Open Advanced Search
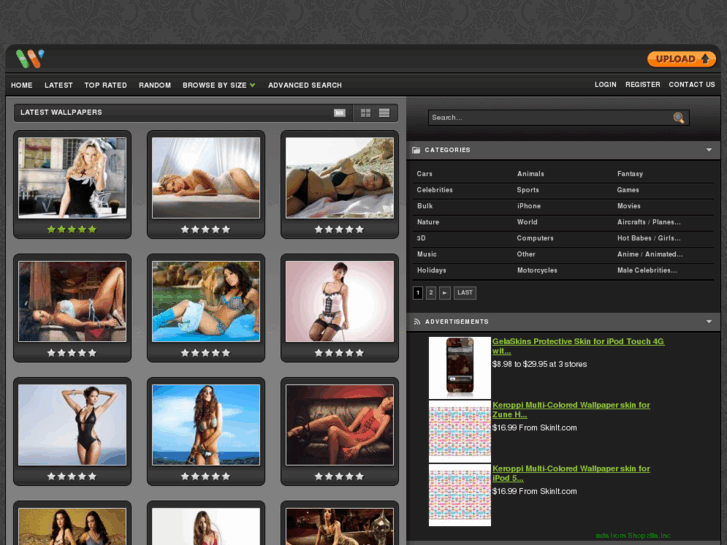 [305, 85]
